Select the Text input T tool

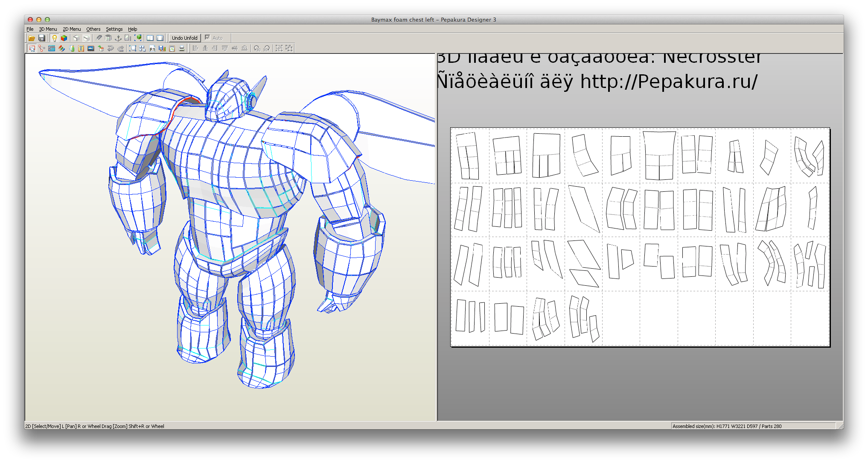coord(81,48)
